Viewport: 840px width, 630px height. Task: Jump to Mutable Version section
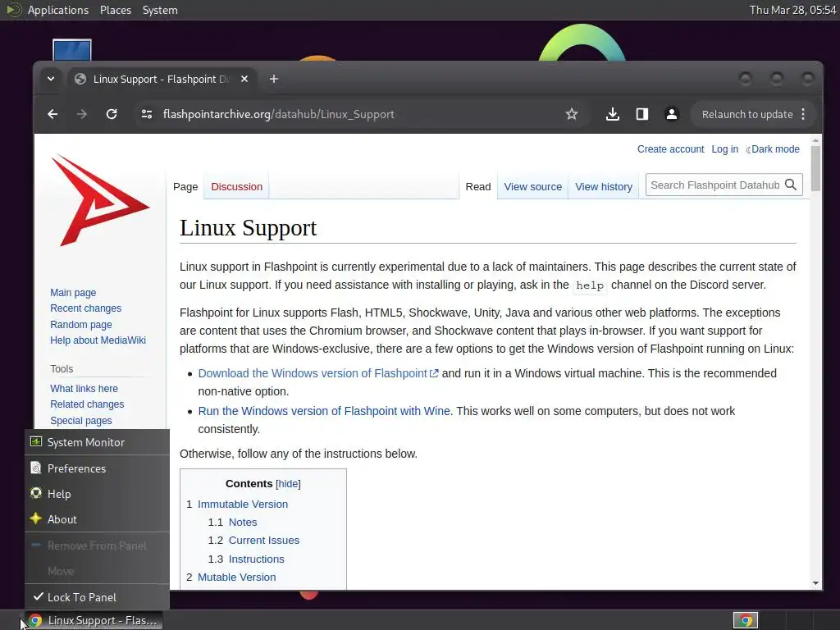pyautogui.click(x=237, y=577)
